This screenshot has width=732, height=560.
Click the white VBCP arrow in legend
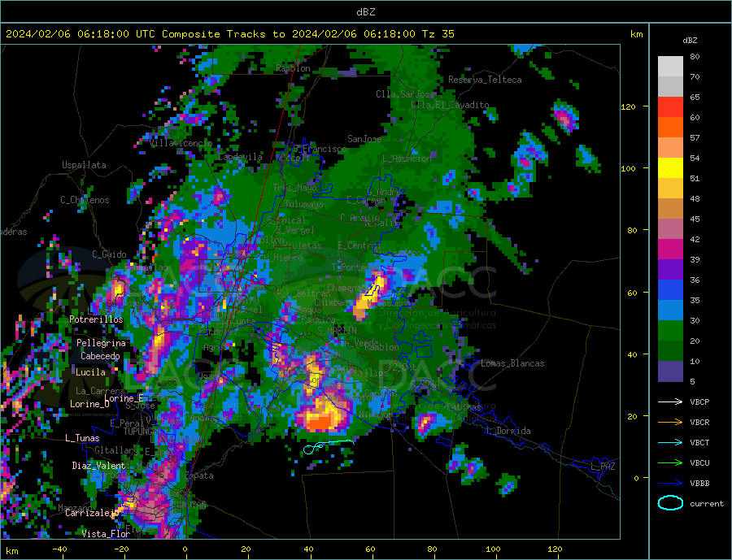670,402
